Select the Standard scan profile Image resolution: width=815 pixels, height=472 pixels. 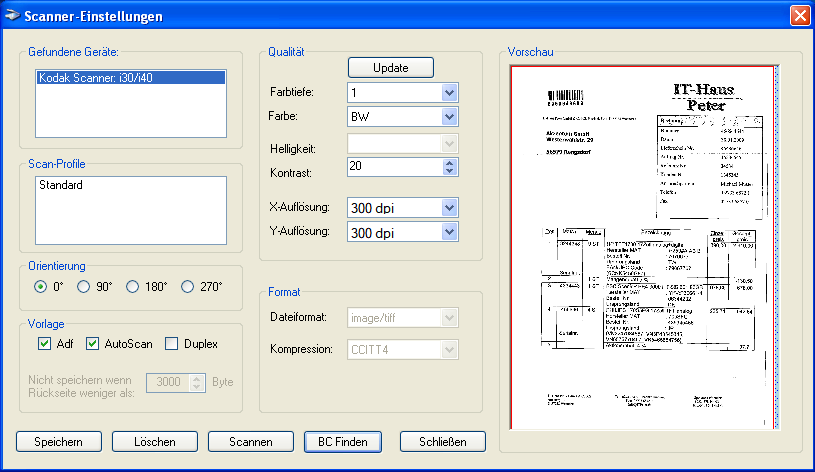click(x=61, y=185)
